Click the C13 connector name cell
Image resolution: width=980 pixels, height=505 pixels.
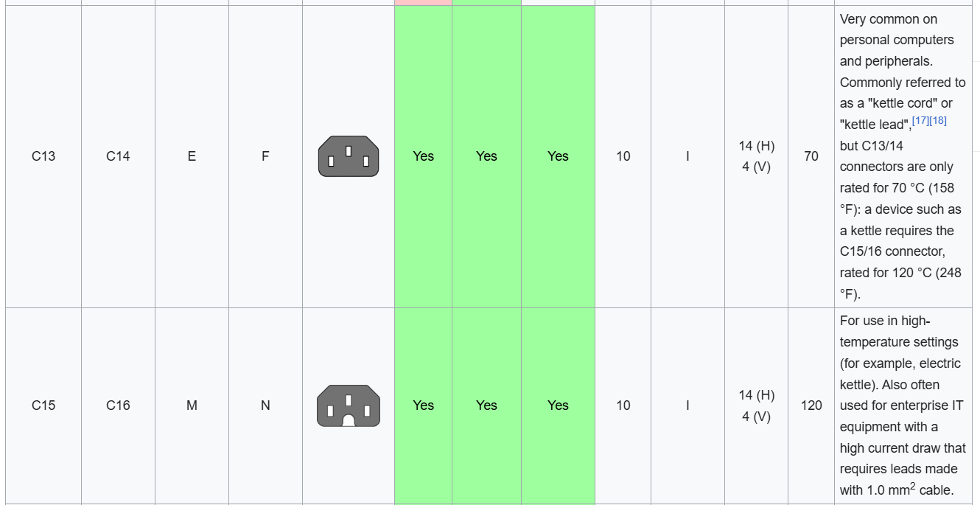(43, 156)
